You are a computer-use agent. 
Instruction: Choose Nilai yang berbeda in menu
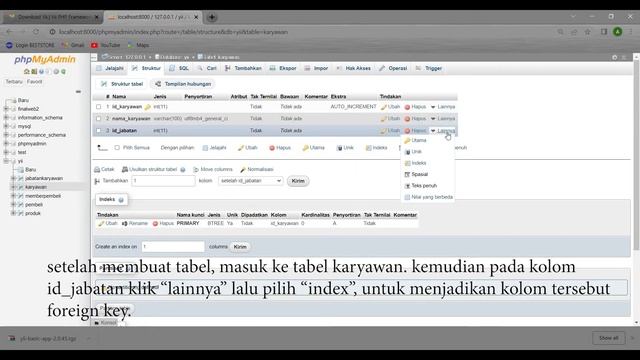429,197
